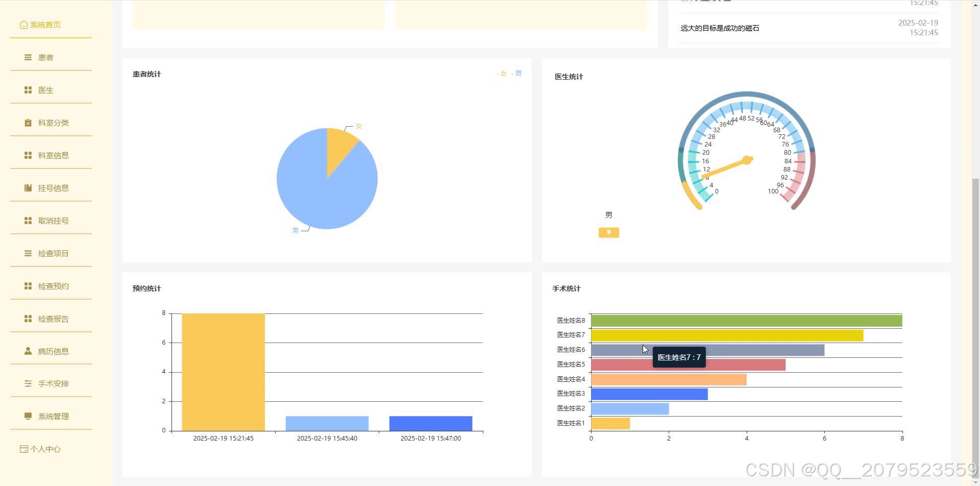Viewport: 980px width, 486px height.
Task: Click the light blue 15:45:40 bar
Action: click(327, 424)
